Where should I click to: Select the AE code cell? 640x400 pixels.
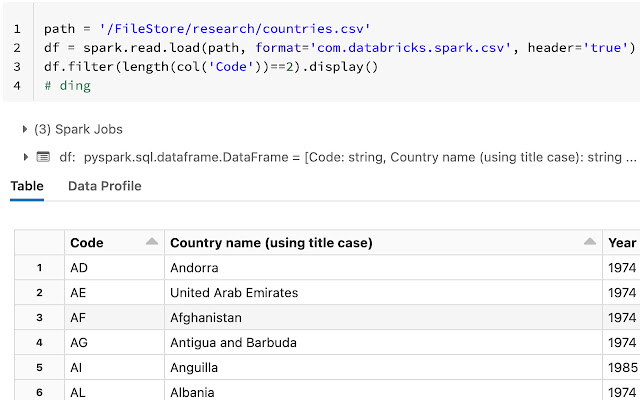click(79, 293)
